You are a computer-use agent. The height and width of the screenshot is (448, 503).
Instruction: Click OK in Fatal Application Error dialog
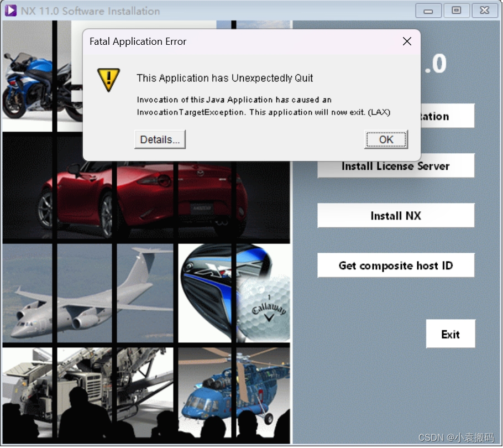[x=386, y=139]
